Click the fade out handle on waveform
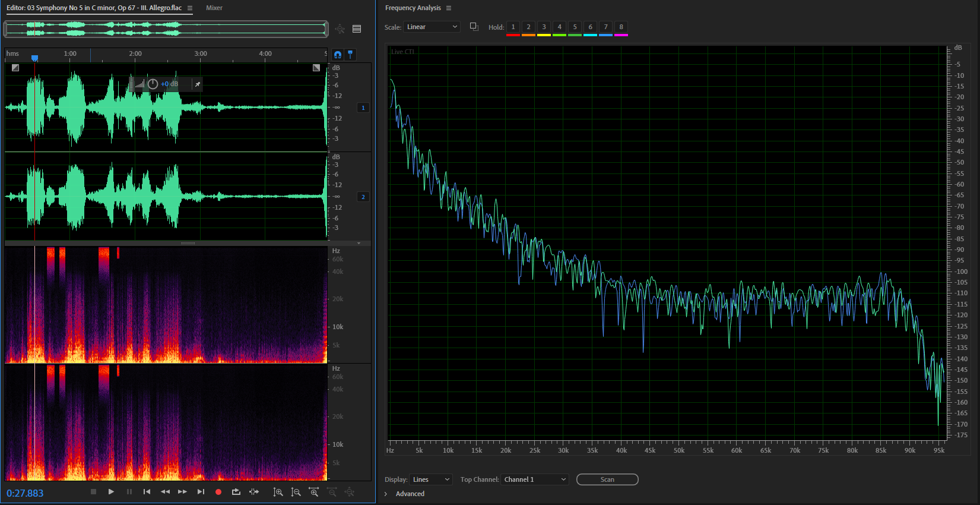The image size is (980, 505). click(x=316, y=68)
